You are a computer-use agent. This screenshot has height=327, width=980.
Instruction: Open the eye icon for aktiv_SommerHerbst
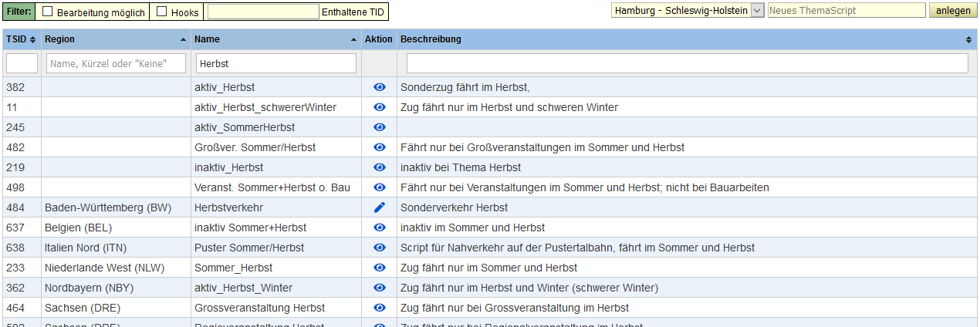pyautogui.click(x=379, y=127)
